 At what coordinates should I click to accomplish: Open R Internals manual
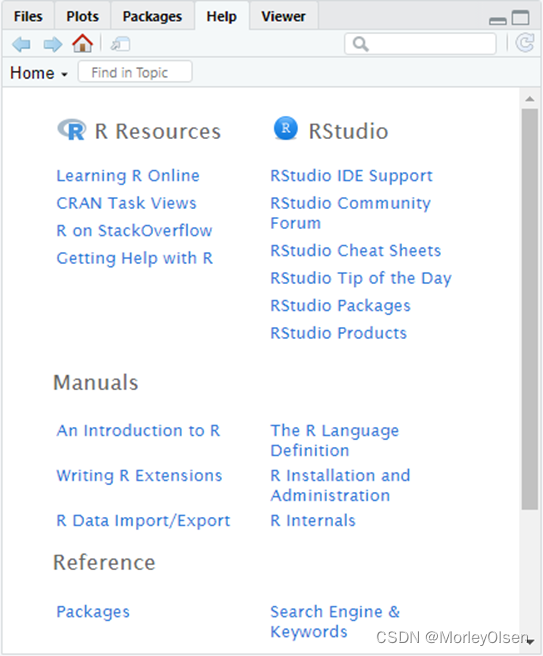pyautogui.click(x=313, y=520)
